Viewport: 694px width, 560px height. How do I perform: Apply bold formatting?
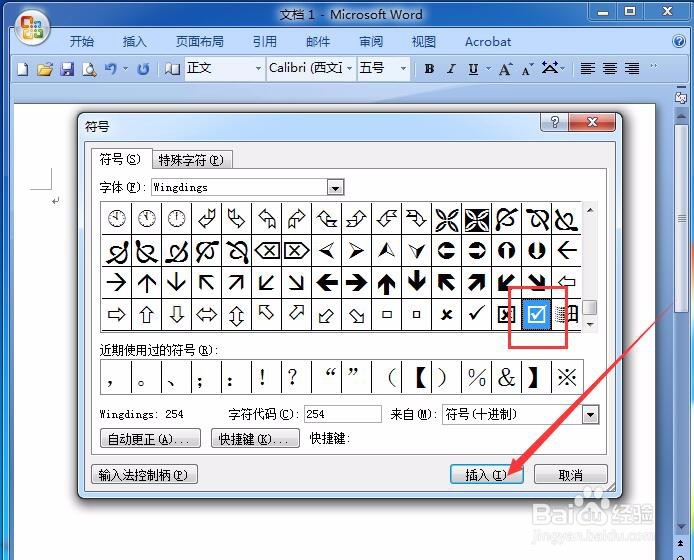(429, 69)
